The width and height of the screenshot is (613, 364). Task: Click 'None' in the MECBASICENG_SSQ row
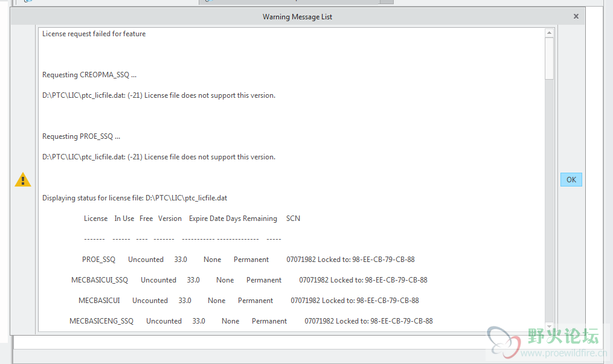pyautogui.click(x=230, y=321)
